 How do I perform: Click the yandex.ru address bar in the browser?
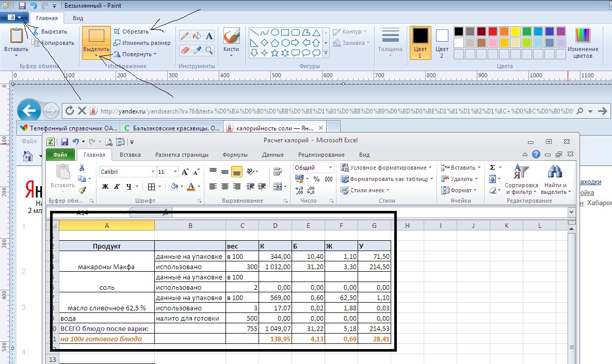point(336,111)
